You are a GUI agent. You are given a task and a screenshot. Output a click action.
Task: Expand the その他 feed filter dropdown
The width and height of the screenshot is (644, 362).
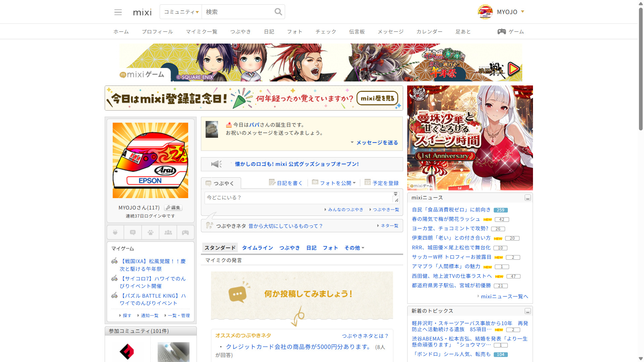click(x=354, y=248)
